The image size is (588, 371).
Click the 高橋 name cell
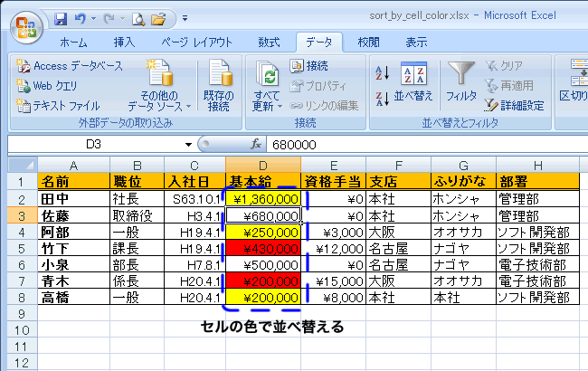(x=73, y=298)
